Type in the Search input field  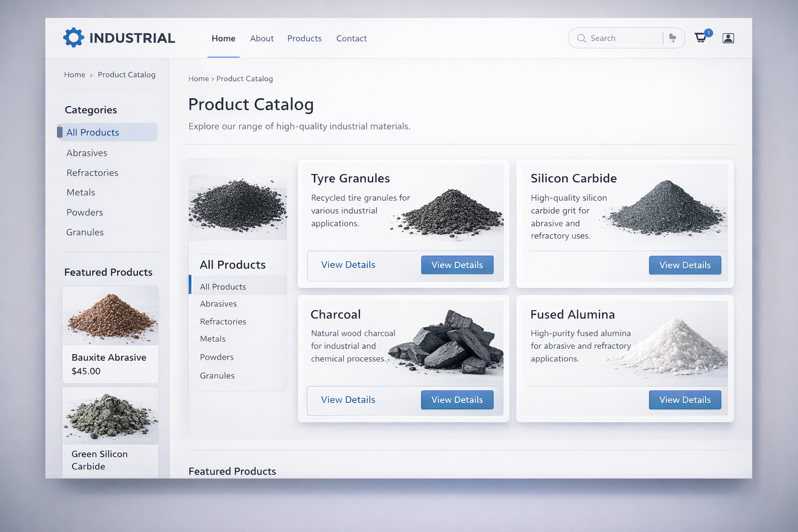[x=623, y=38]
